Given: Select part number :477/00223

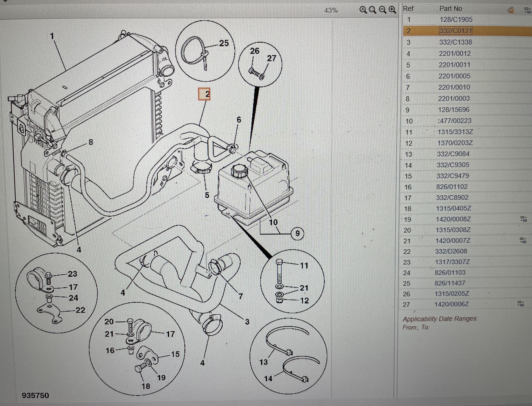Looking at the screenshot, I should pyautogui.click(x=454, y=121).
